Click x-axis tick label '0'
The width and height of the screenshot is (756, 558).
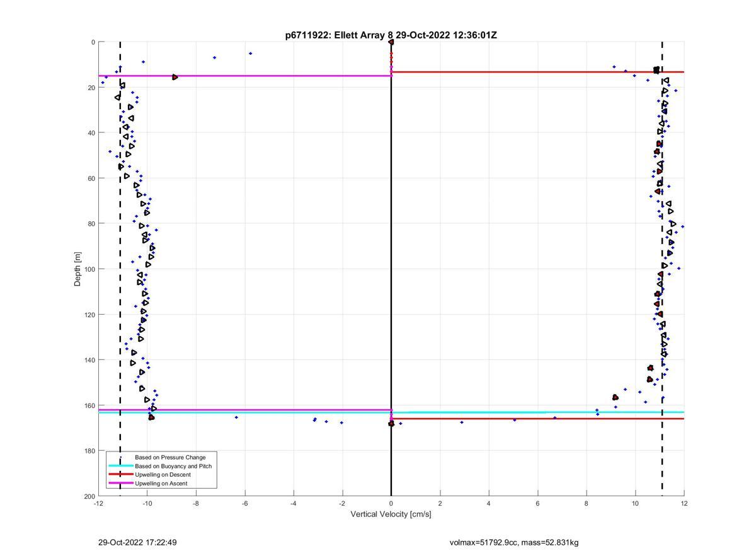(391, 503)
